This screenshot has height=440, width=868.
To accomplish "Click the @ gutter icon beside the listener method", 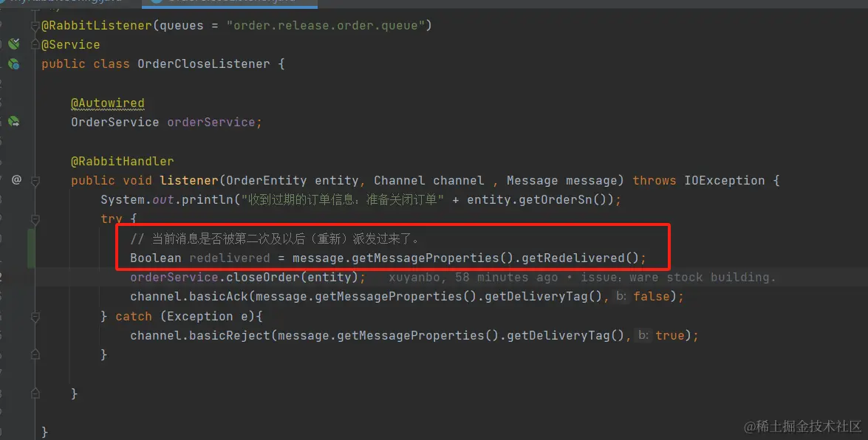I will 16,179.
